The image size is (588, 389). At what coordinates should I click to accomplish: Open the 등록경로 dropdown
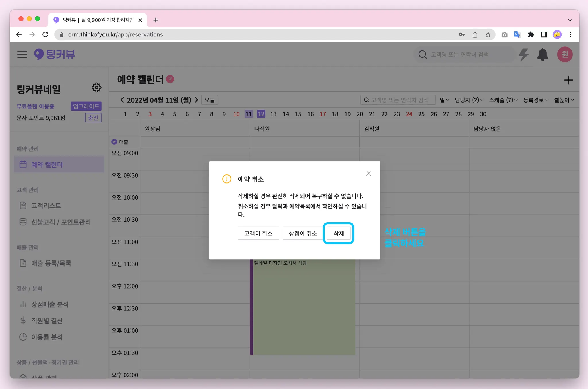tap(535, 100)
